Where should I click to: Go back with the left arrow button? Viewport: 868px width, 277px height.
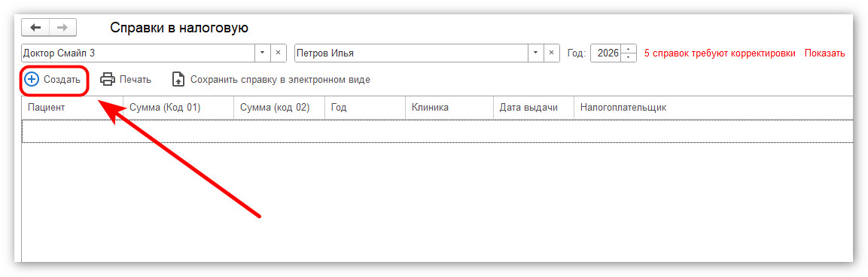(35, 27)
